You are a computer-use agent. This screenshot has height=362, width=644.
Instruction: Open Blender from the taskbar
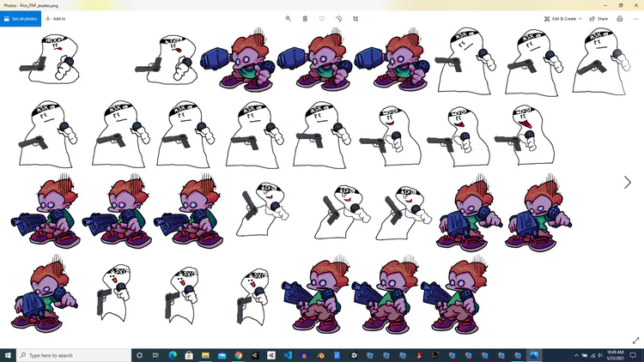[320, 355]
